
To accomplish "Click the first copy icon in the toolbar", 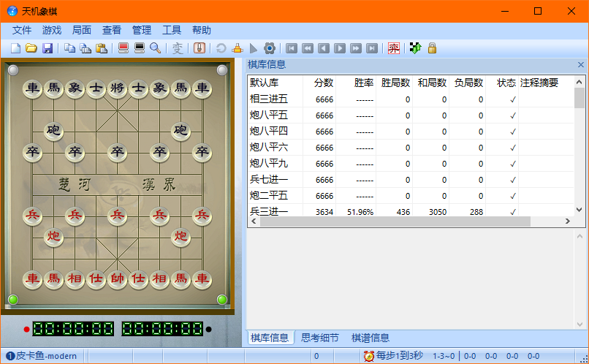I will click(x=69, y=48).
